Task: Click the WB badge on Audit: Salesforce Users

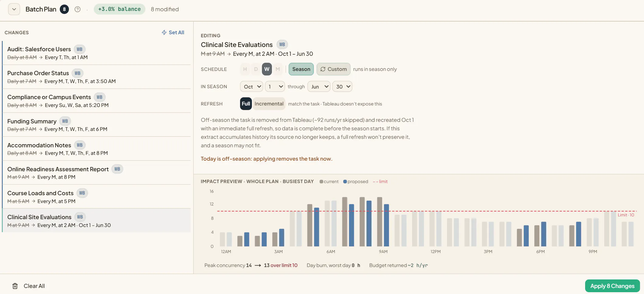Action: [x=80, y=49]
